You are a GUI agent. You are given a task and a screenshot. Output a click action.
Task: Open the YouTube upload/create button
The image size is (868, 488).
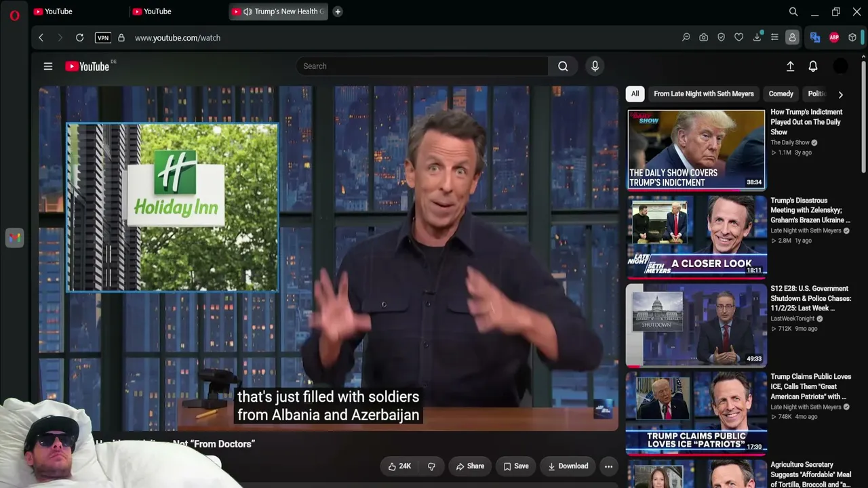point(790,66)
